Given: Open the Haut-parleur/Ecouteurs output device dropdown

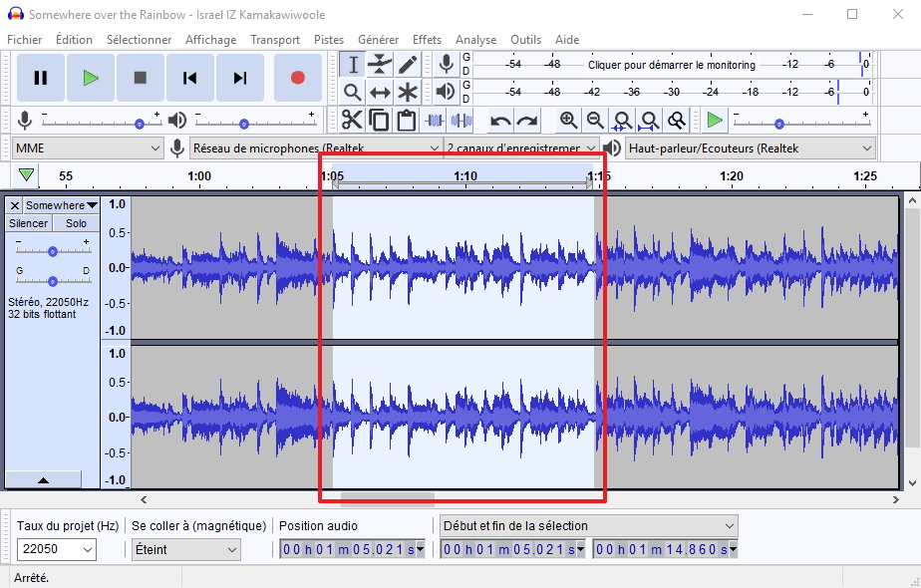Looking at the screenshot, I should point(748,147).
